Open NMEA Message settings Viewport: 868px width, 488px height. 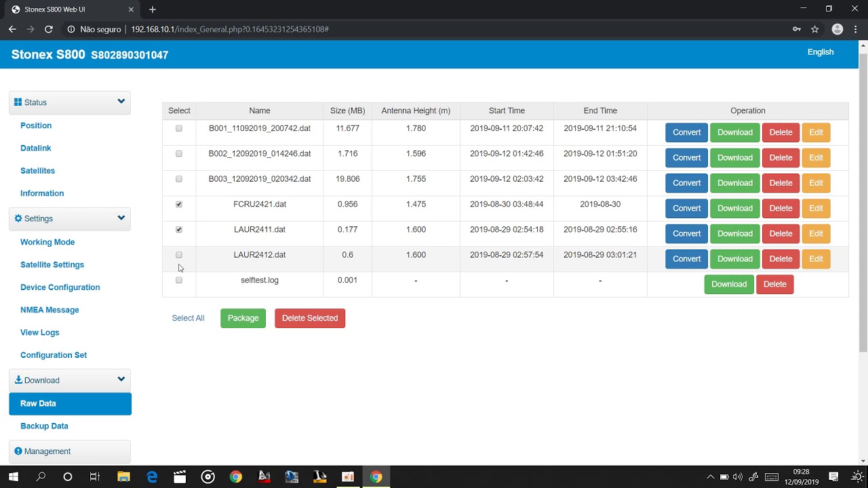50,310
